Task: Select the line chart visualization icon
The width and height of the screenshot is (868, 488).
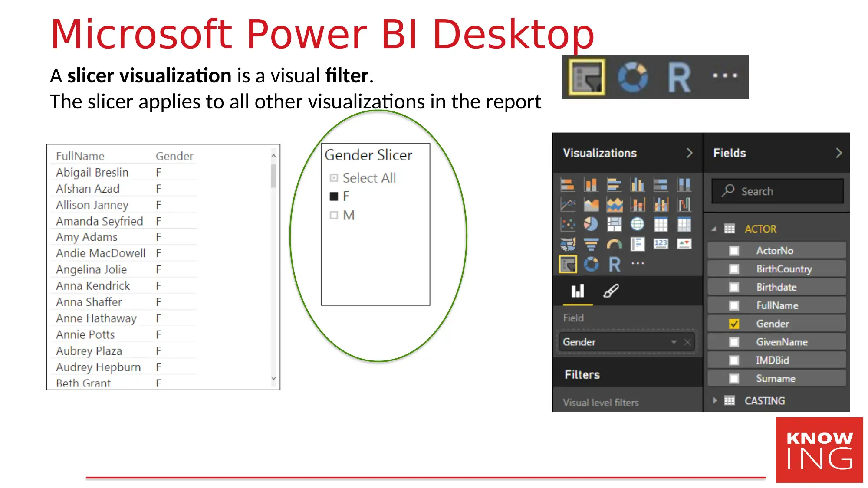Action: [x=566, y=204]
